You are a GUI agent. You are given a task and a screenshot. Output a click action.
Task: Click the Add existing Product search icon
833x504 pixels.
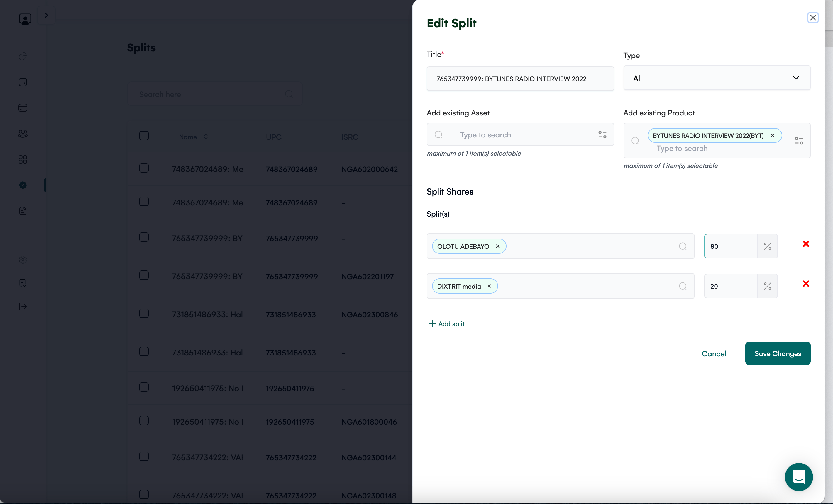click(x=635, y=141)
